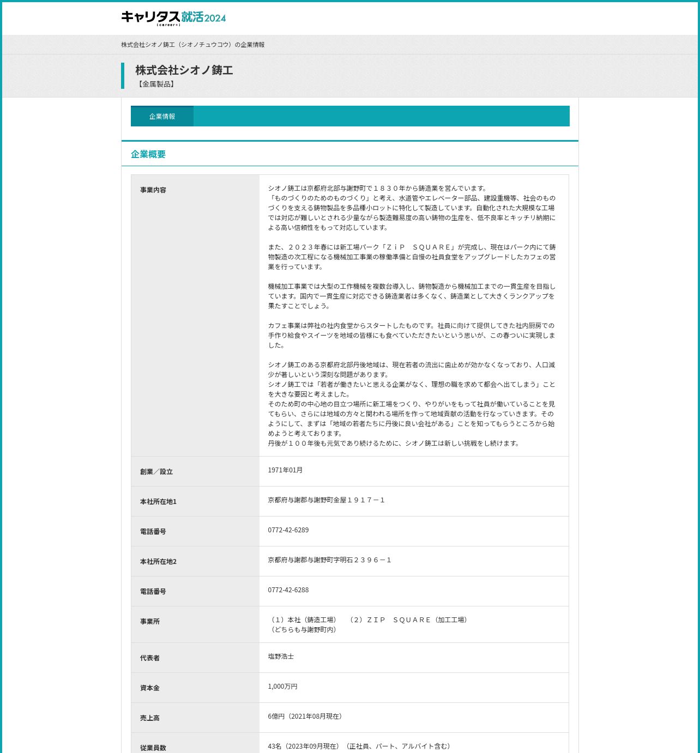This screenshot has width=700, height=753.
Task: Open the キャリタス就活2024 logo link
Action: pos(173,18)
